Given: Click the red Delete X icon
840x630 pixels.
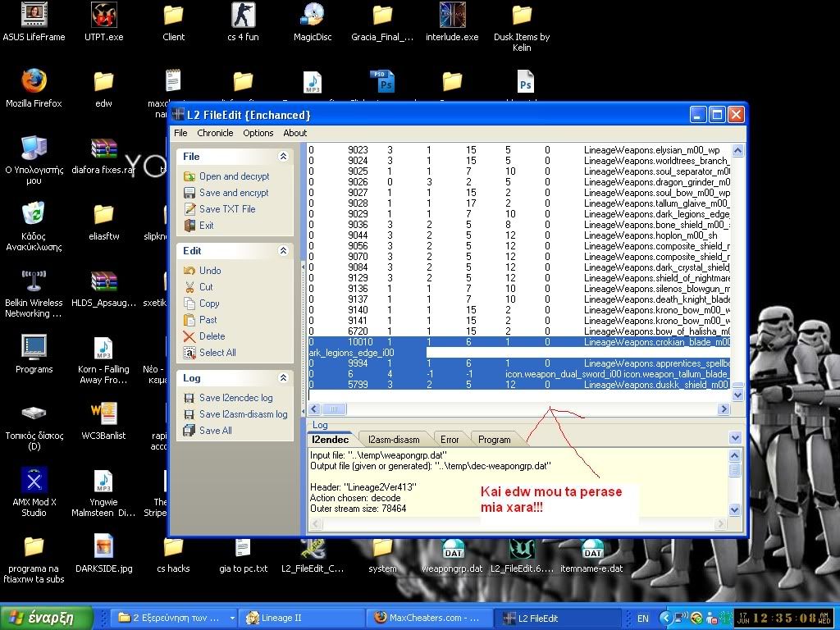Looking at the screenshot, I should [x=189, y=336].
